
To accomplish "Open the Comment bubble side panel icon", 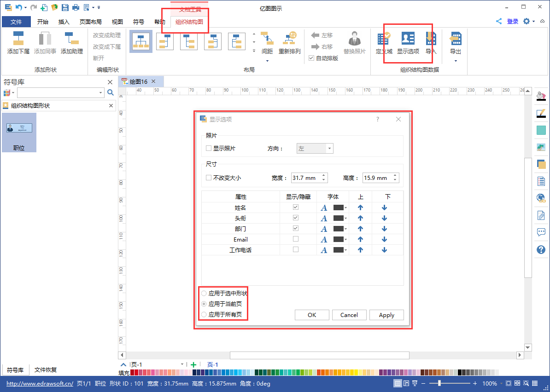I will pos(541,232).
